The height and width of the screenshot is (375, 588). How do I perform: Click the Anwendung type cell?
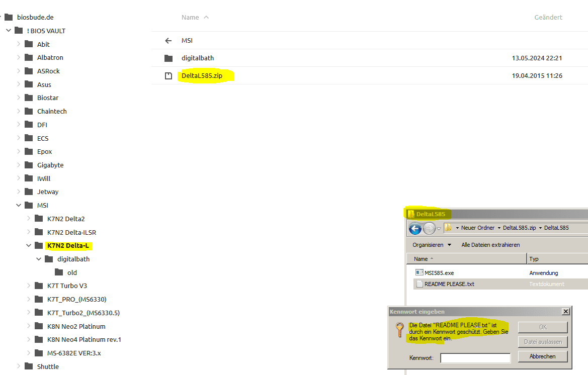point(543,273)
